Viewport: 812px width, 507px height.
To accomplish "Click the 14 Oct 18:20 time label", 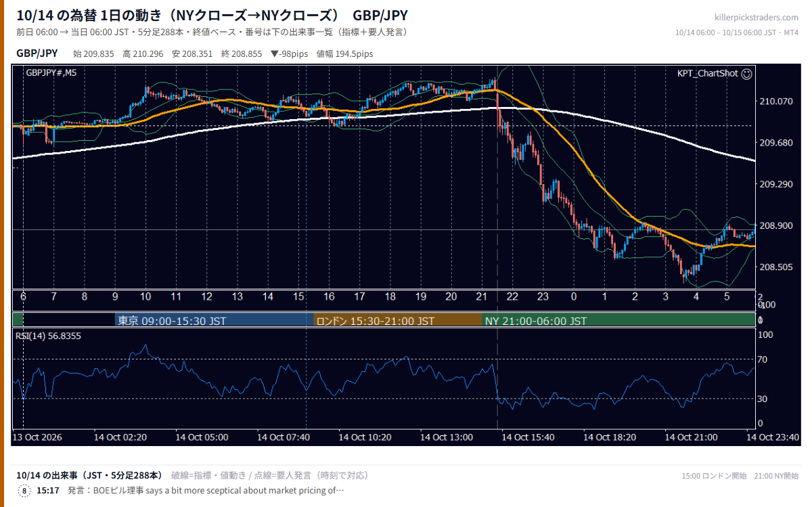I will coord(610,437).
